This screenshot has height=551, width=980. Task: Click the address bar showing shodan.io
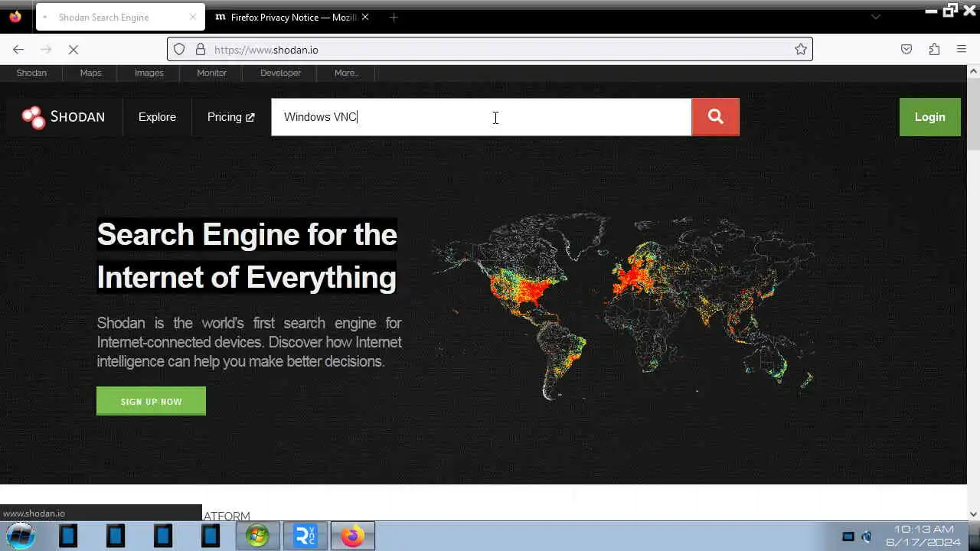click(490, 50)
